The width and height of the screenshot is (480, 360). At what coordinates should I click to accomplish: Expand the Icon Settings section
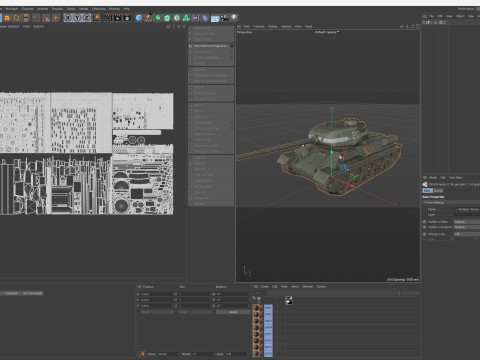(434, 202)
